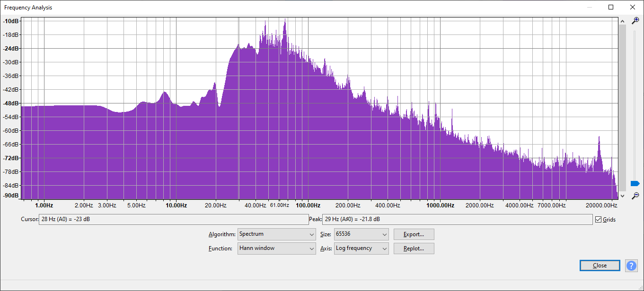Screen dimensions: 644x291
Task: Expand the Function dropdown showing Hann window
Action: pos(277,248)
